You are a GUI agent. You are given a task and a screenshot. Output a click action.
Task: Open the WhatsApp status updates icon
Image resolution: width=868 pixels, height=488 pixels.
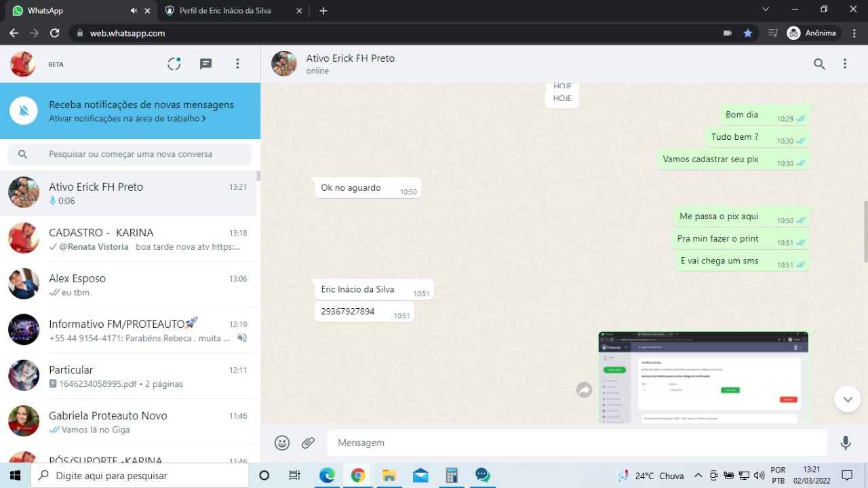click(x=174, y=64)
